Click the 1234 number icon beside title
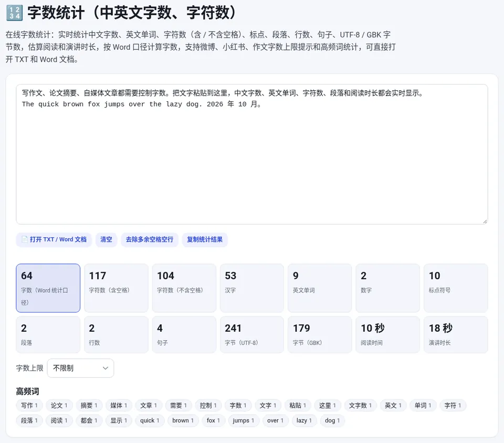This screenshot has width=504, height=443. [15, 13]
